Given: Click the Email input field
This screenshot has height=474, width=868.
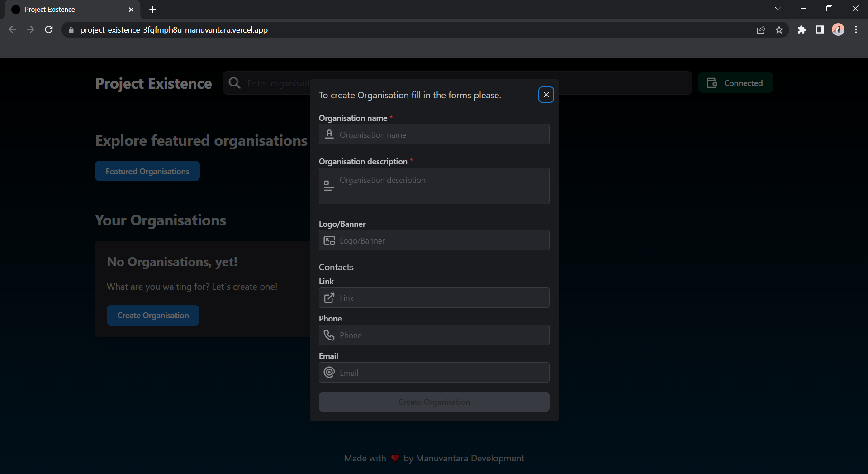Looking at the screenshot, I should tap(434, 373).
